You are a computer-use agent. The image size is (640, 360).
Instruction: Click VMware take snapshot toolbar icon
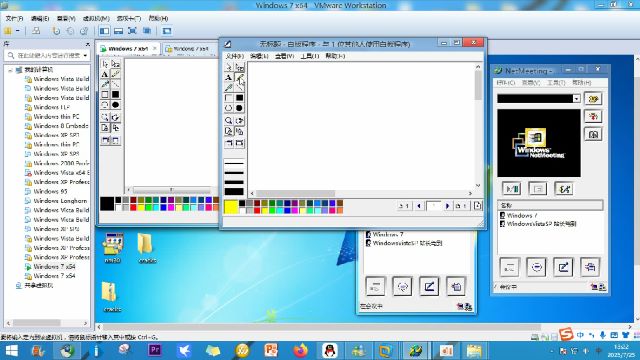click(x=56, y=31)
